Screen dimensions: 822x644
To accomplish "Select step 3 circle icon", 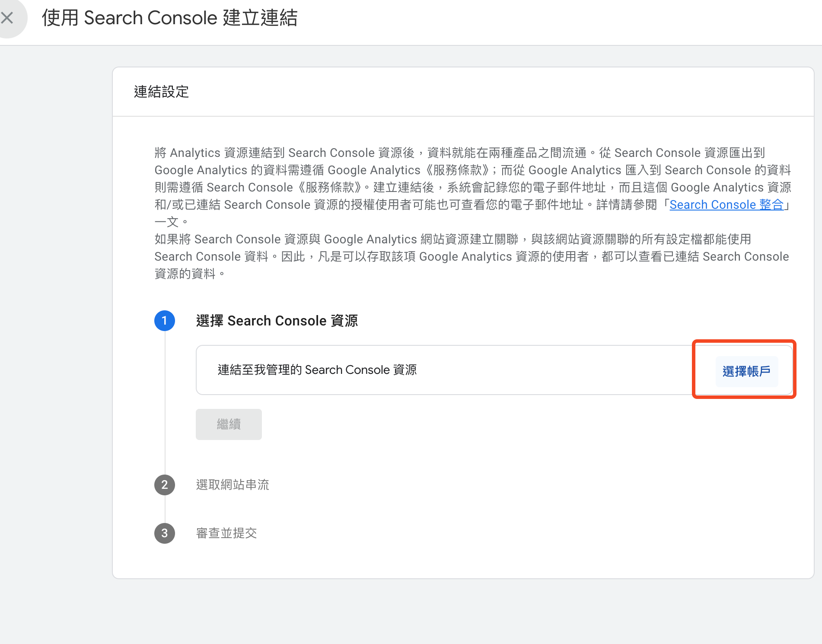I will (x=165, y=533).
